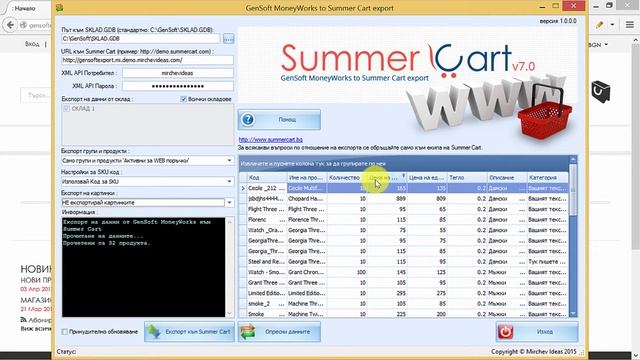
Task: Click the XML API Потребител field
Action: tap(178, 73)
